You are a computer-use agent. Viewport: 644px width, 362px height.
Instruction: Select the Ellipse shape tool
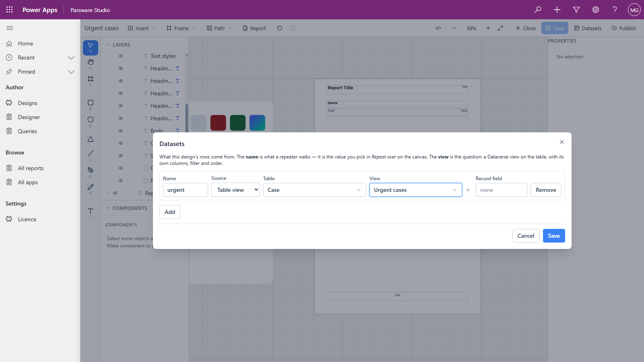pyautogui.click(x=91, y=121)
